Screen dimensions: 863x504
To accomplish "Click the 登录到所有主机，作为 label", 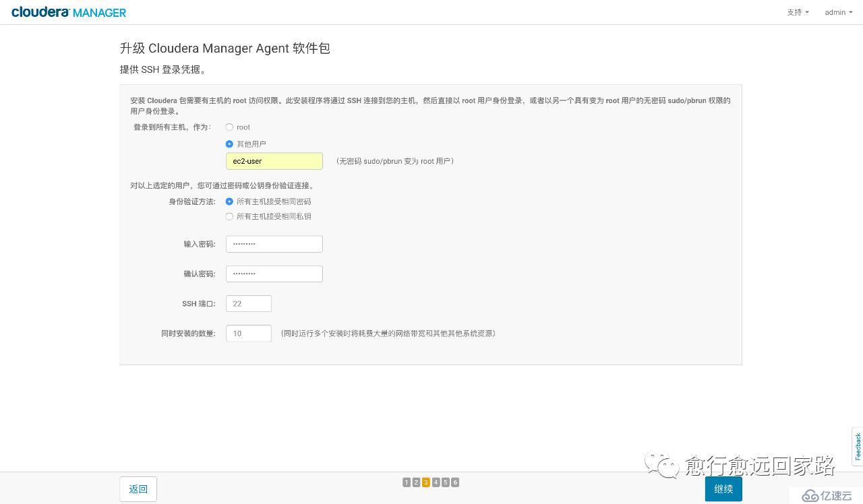I will pos(173,127).
